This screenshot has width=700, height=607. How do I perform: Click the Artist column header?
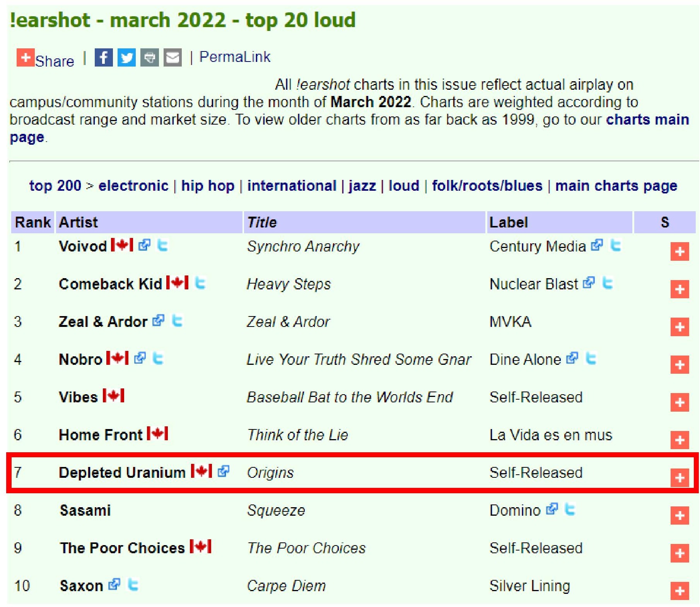[78, 222]
